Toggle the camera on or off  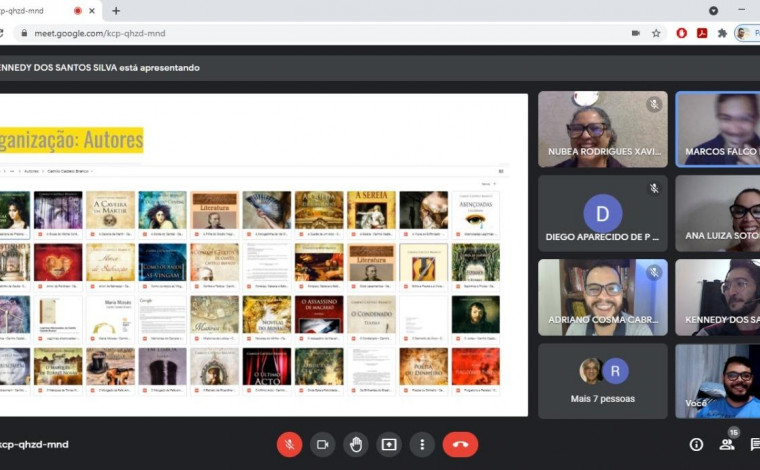[322, 445]
